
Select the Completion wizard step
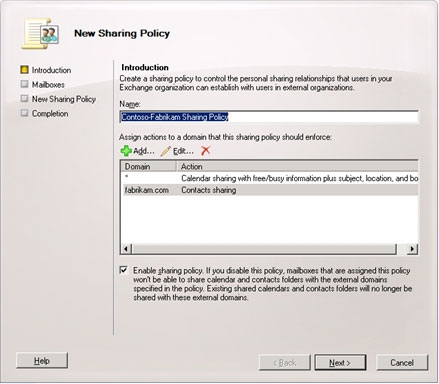[44, 113]
